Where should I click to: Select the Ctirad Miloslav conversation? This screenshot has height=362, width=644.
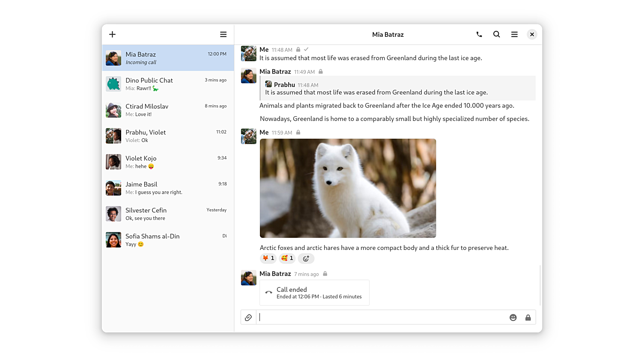point(168,110)
